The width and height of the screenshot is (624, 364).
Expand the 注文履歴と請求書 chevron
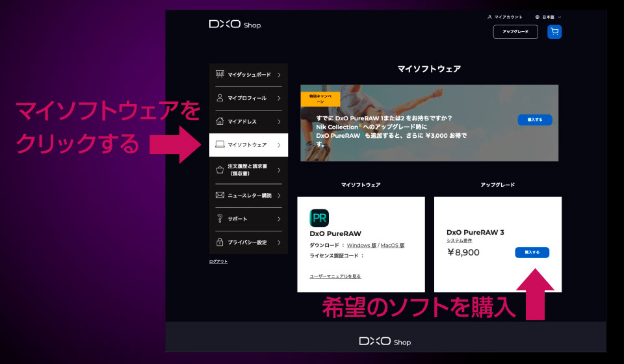(279, 170)
